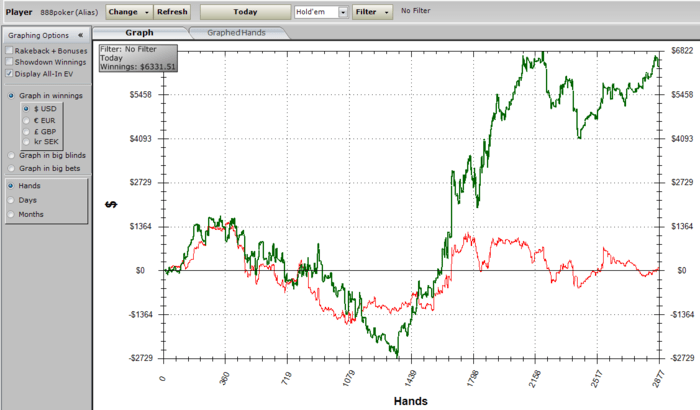Click the 888poker (Alias) player name
Screen dimensions: 700x410
coord(69,12)
